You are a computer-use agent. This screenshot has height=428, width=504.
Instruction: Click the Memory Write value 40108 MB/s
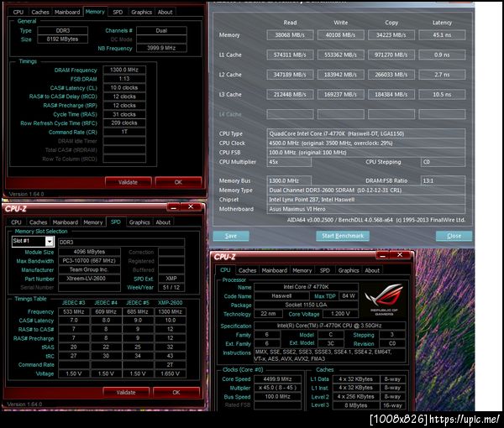pyautogui.click(x=341, y=35)
